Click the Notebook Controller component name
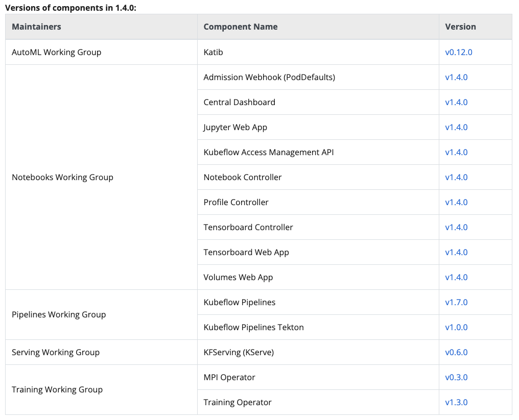 click(242, 177)
